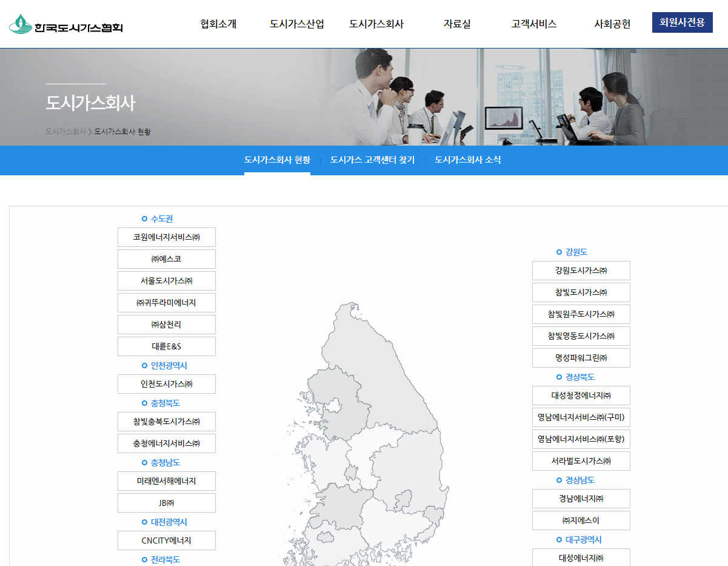Click the 전라북도 region heading
Viewport: 728px width, 566px height.
(x=165, y=560)
